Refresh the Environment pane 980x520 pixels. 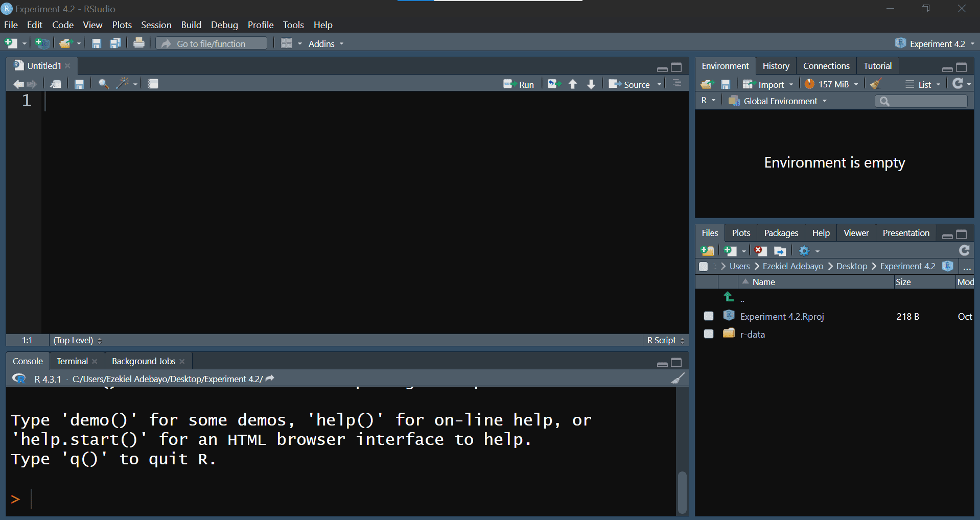click(958, 83)
